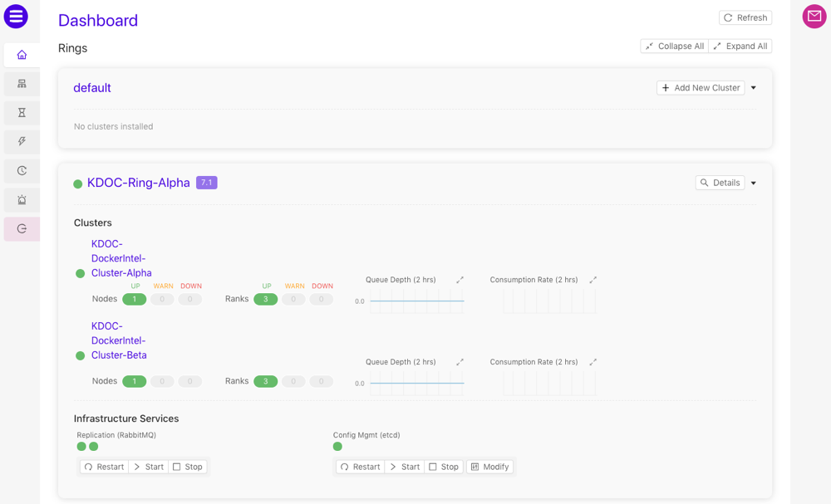This screenshot has height=504, width=831.
Task: Expand the Consumption Rate chart arrow
Action: pos(593,280)
